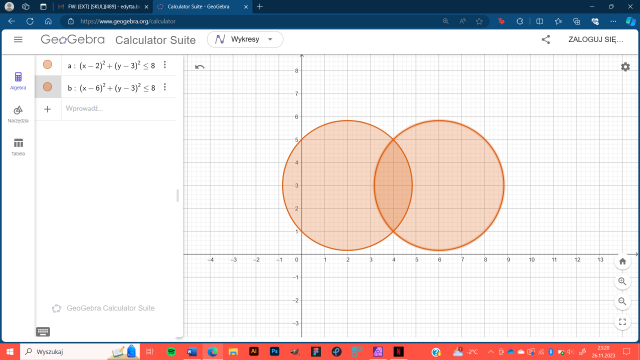Open the Copilot sidebar
Screen dimensions: 640x360
(631, 21)
